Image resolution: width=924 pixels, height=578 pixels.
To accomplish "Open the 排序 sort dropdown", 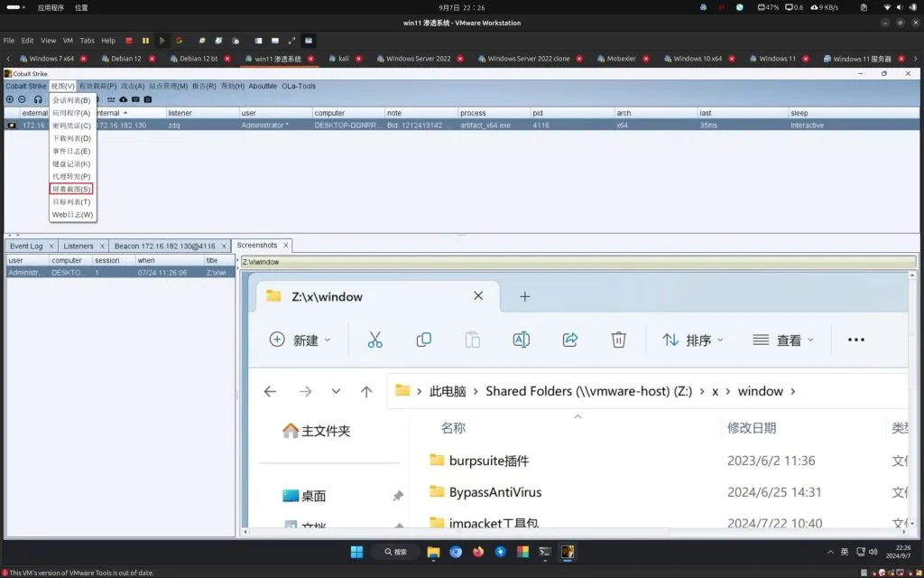I will pos(692,340).
